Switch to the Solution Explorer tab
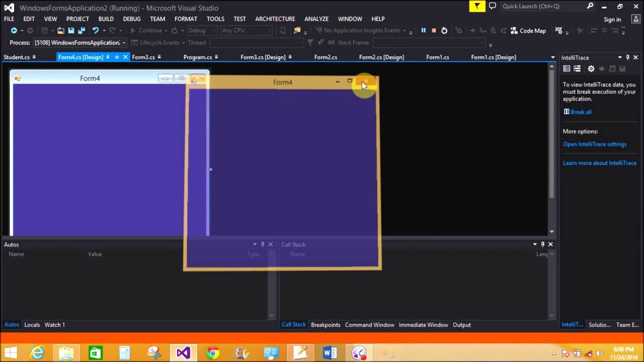This screenshot has height=362, width=644. point(599,325)
